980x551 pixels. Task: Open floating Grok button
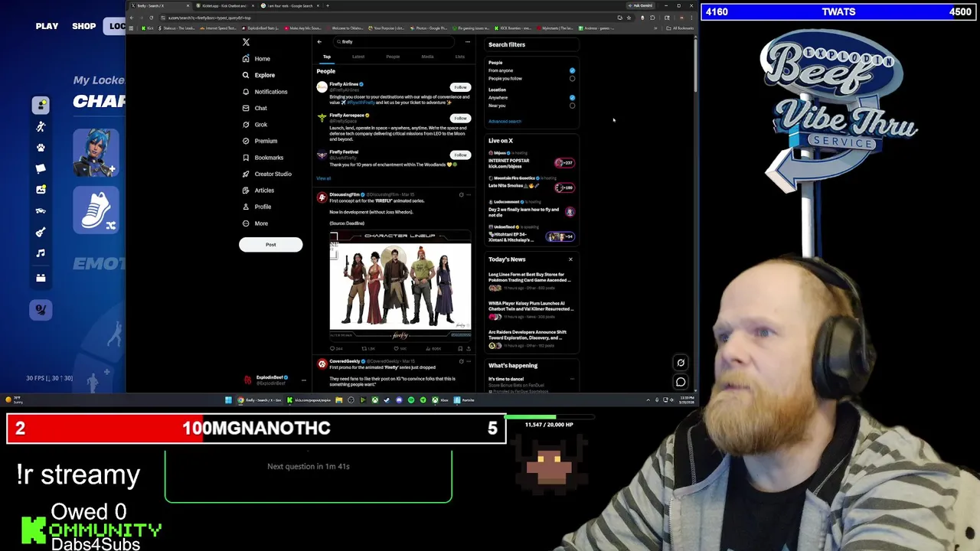pos(681,363)
